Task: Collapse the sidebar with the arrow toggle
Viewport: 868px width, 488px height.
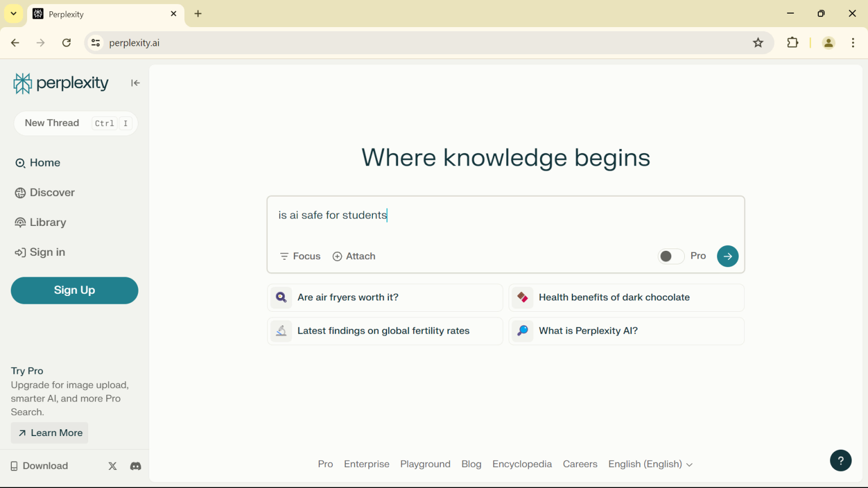Action: point(135,82)
